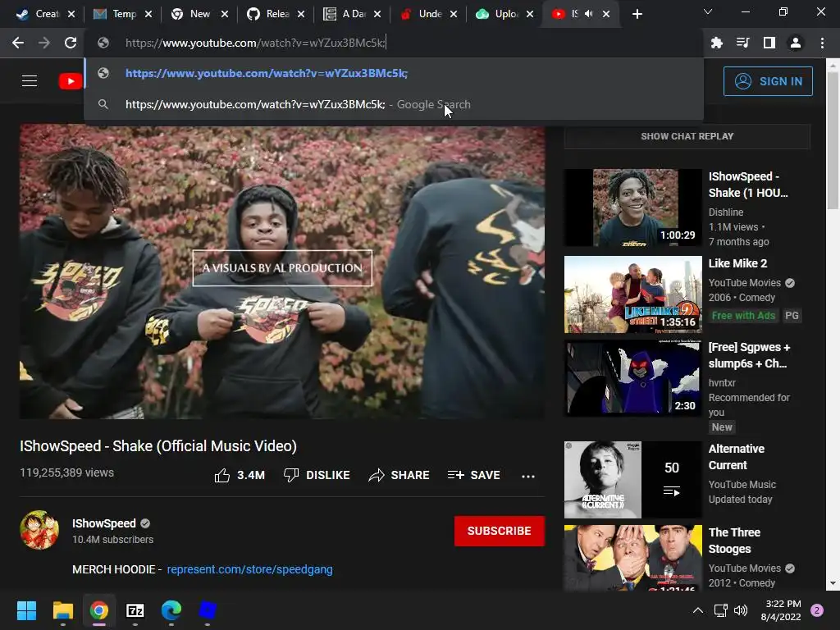Viewport: 840px width, 630px height.
Task: Click the DISLIKE thumbs down button
Action: click(x=317, y=475)
